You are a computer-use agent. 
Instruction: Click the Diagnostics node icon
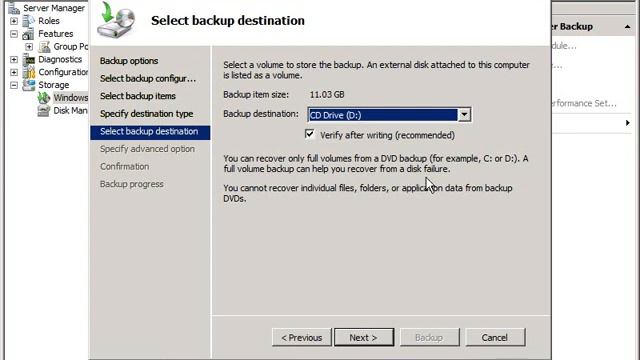[x=29, y=60]
